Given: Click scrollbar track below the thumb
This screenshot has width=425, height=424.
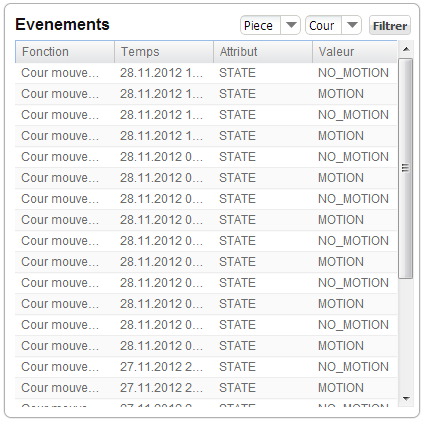Looking at the screenshot, I should pos(406,335).
